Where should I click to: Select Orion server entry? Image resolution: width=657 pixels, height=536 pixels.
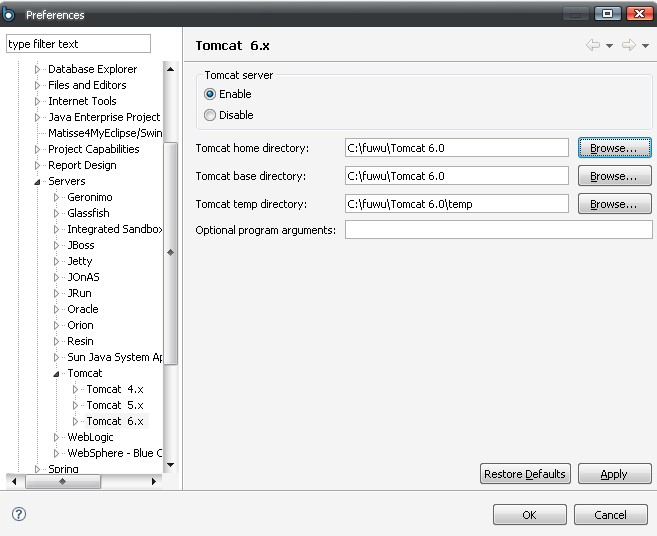pyautogui.click(x=80, y=325)
